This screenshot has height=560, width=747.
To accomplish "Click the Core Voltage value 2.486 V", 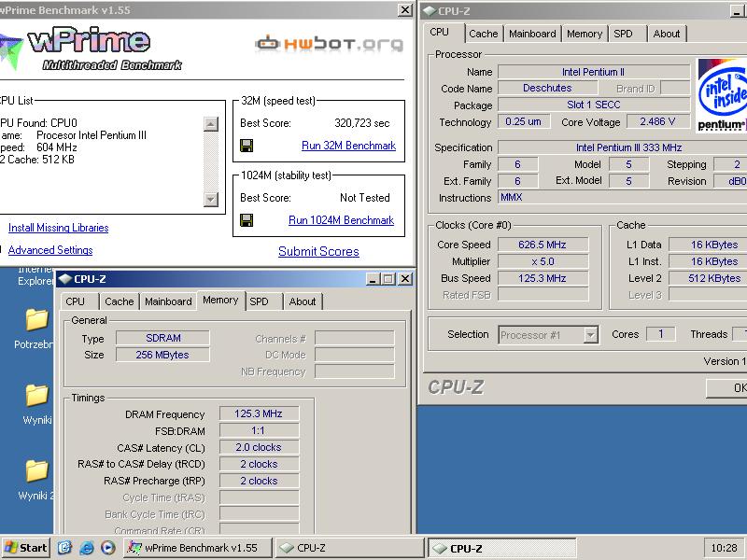I will click(657, 122).
